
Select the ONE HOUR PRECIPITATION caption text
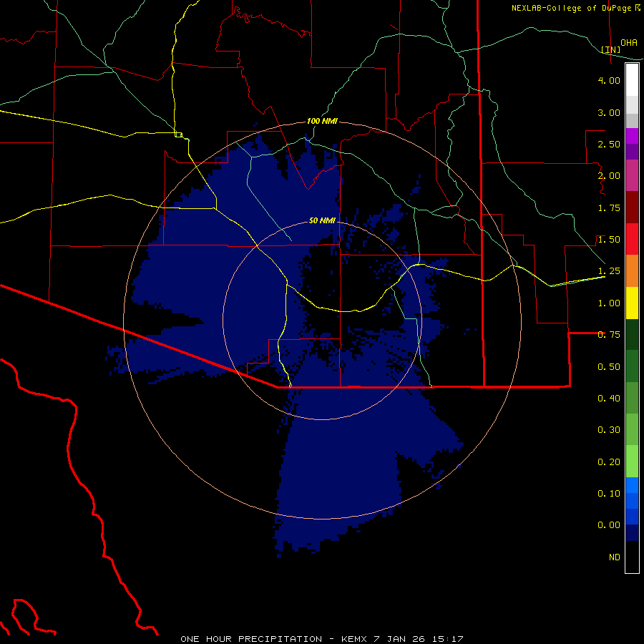(251, 639)
